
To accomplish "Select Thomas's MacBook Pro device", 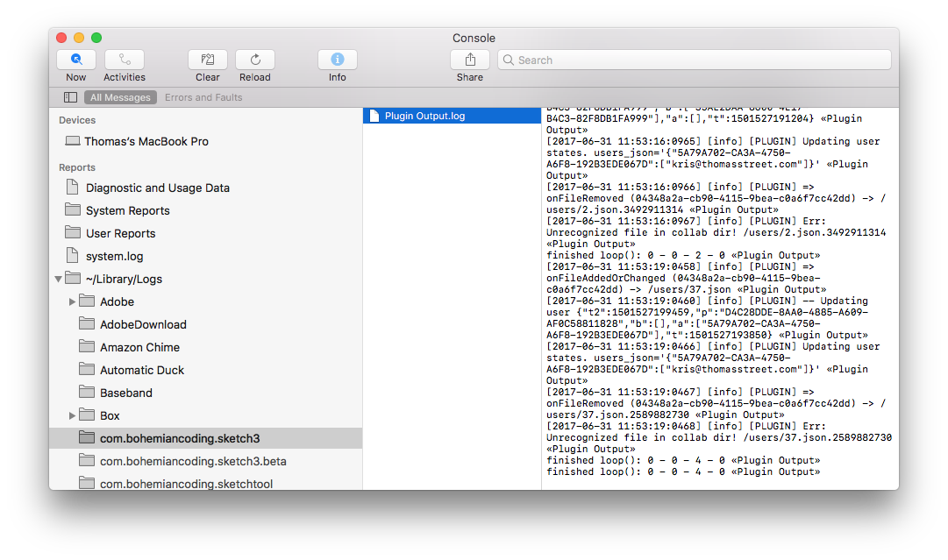I will point(146,141).
